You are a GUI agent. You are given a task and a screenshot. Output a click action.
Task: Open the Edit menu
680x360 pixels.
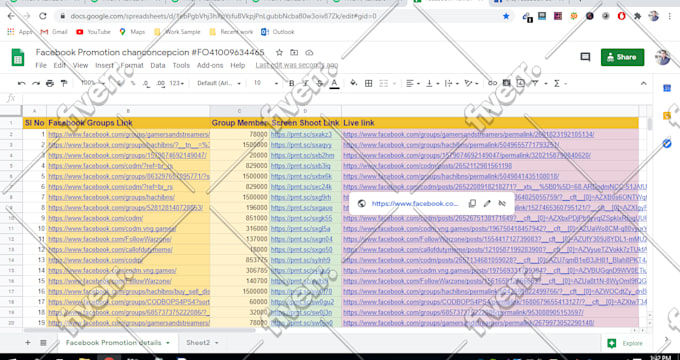(x=59, y=65)
